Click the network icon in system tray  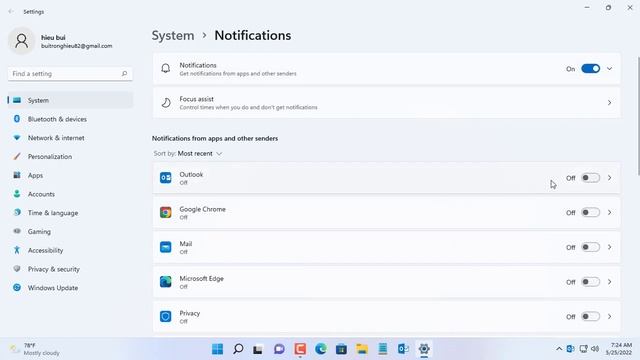(584, 349)
